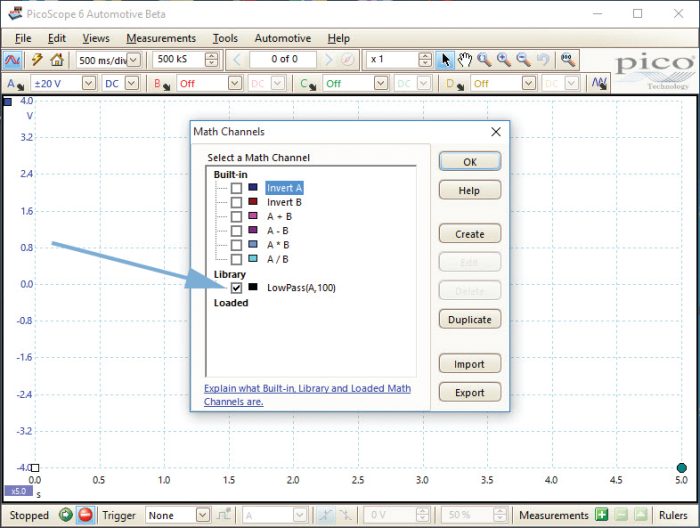Click the A + B color swatch
Screen dimensions: 700x528
coord(253,216)
